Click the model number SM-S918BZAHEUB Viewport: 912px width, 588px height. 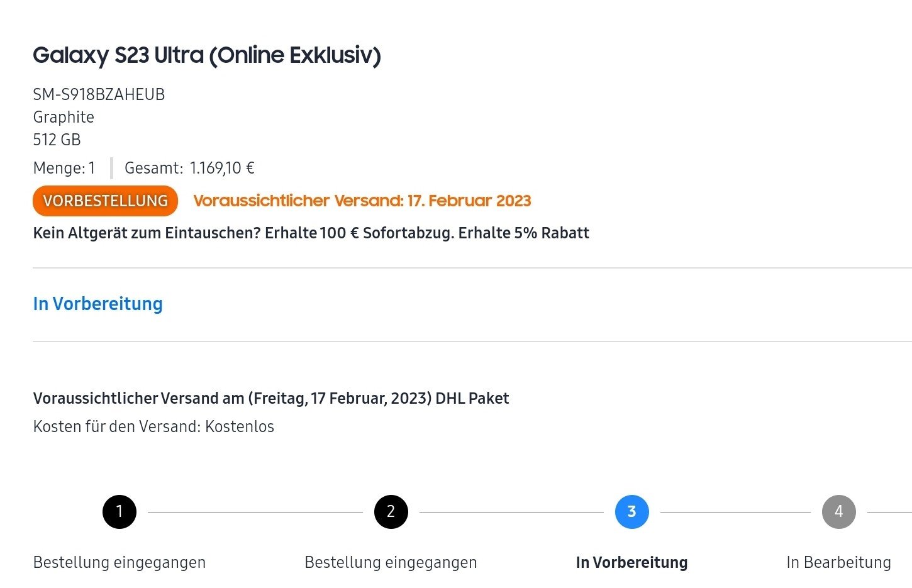pos(99,94)
